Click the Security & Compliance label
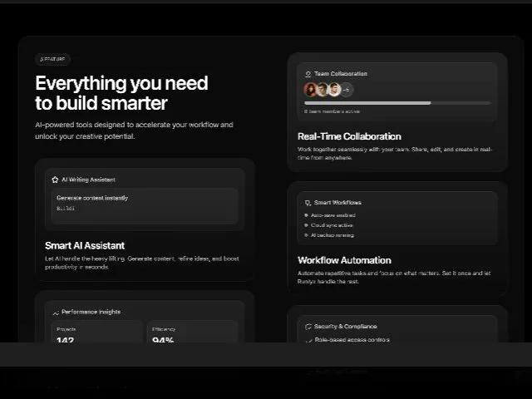532x399 pixels. point(346,327)
